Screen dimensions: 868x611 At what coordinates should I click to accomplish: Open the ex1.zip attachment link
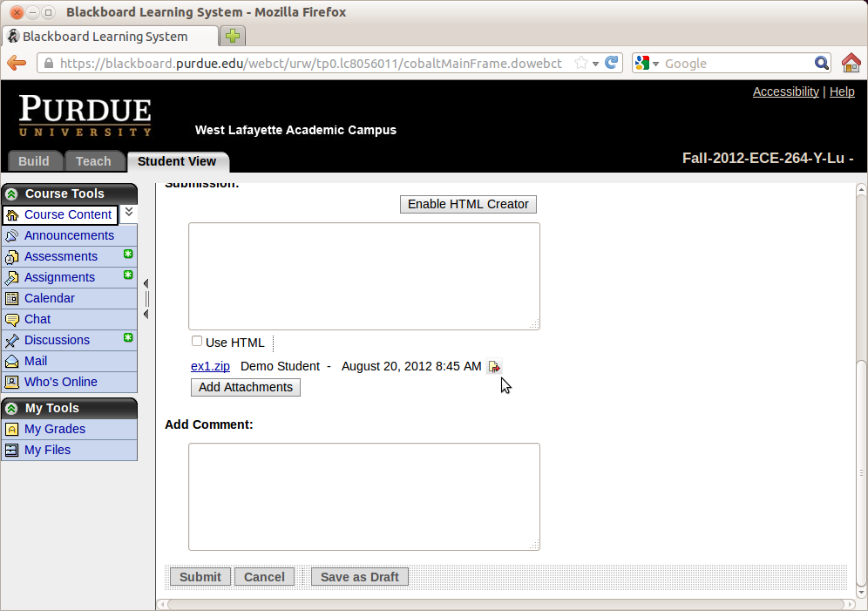pyautogui.click(x=210, y=366)
